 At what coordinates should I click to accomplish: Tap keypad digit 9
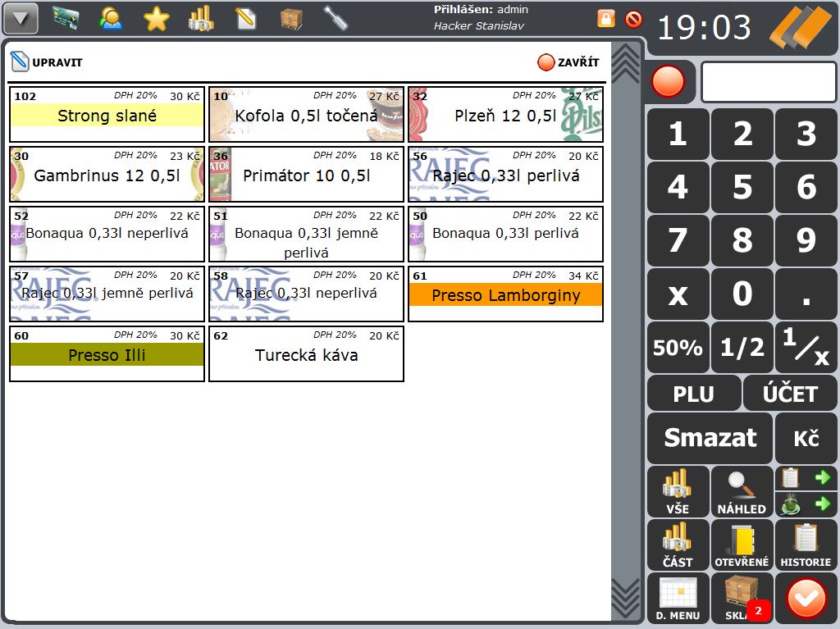point(806,240)
